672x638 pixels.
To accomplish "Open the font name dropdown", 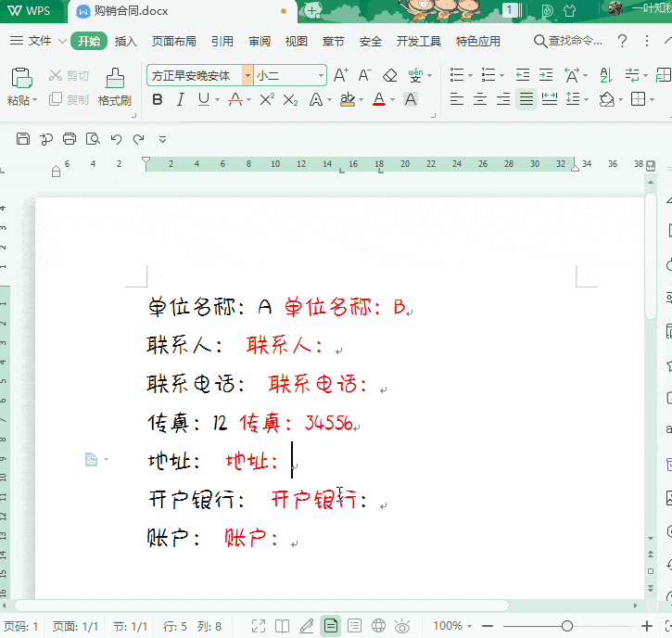I will (x=247, y=76).
